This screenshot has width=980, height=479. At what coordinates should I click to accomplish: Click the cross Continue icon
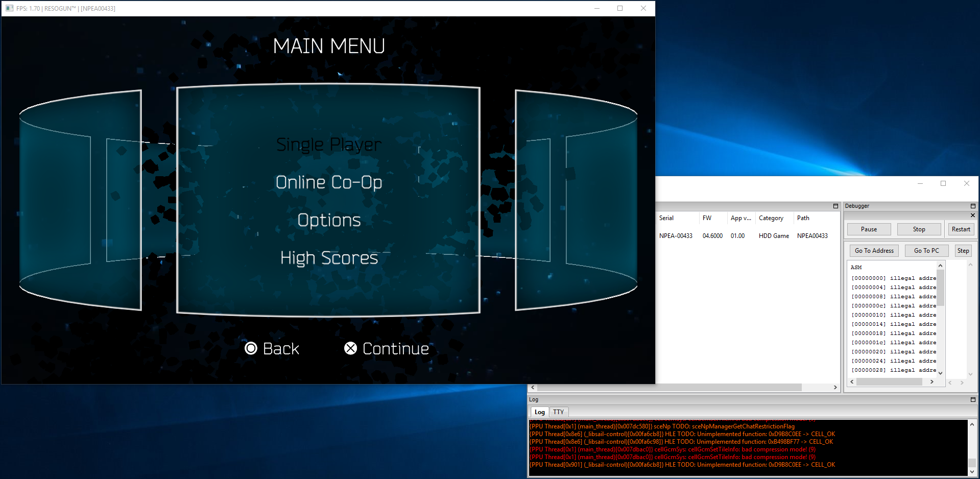tap(350, 348)
